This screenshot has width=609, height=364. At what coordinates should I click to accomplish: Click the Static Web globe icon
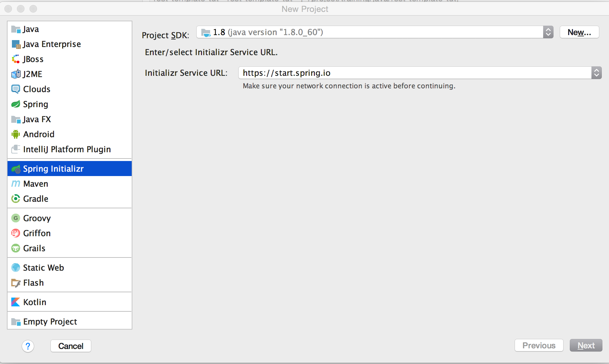tap(16, 268)
